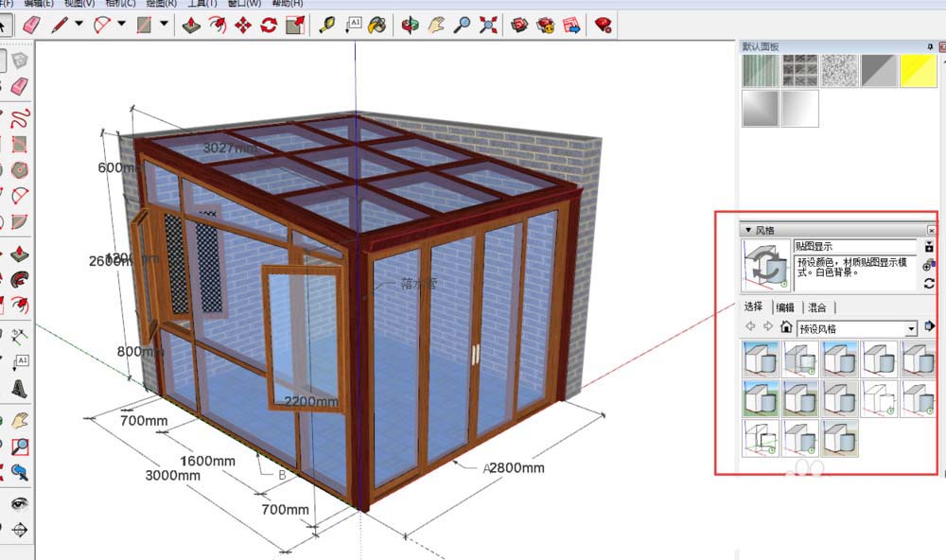Open the 绘图(R) menu
The width and height of the screenshot is (946, 560).
(x=162, y=4)
